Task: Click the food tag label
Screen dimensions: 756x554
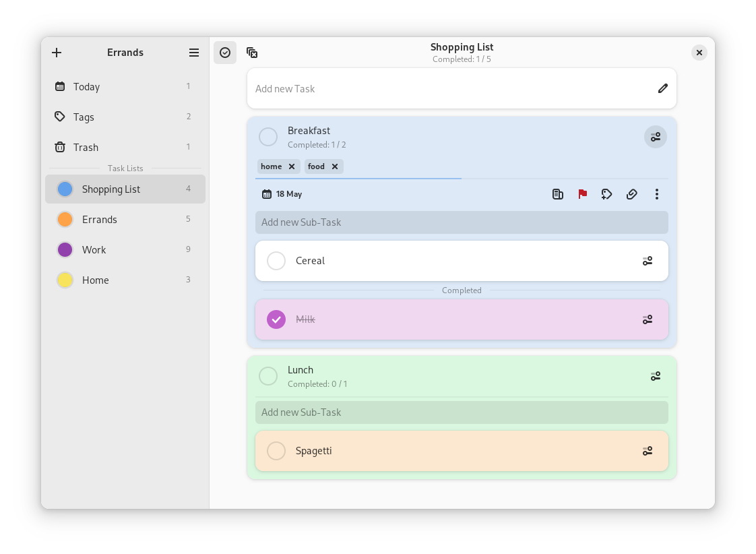Action: (316, 166)
